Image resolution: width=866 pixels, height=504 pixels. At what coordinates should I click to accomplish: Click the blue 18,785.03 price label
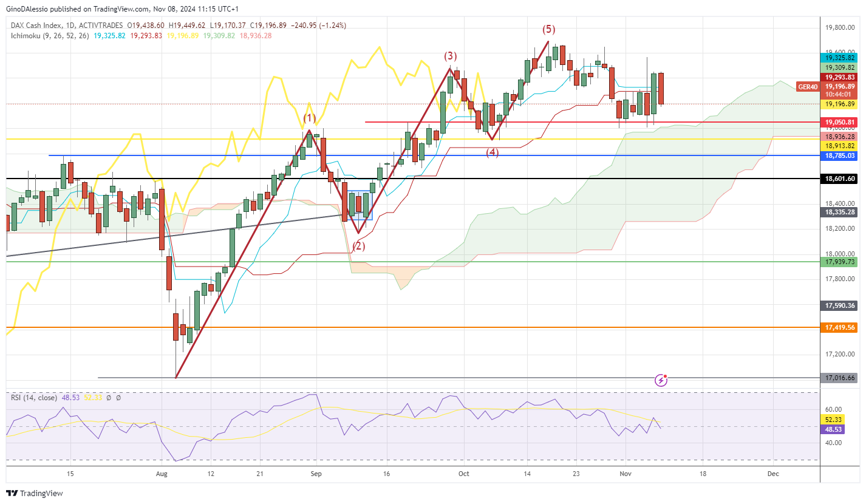click(x=840, y=156)
